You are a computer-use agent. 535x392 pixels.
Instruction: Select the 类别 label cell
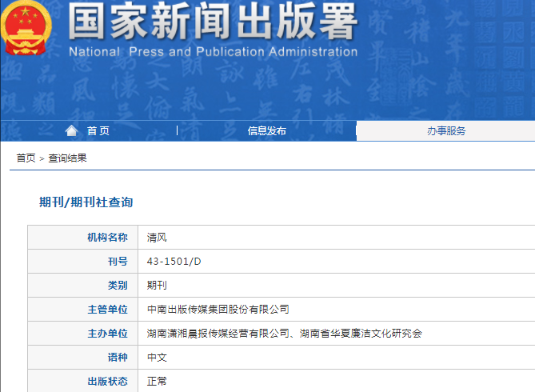(x=118, y=285)
